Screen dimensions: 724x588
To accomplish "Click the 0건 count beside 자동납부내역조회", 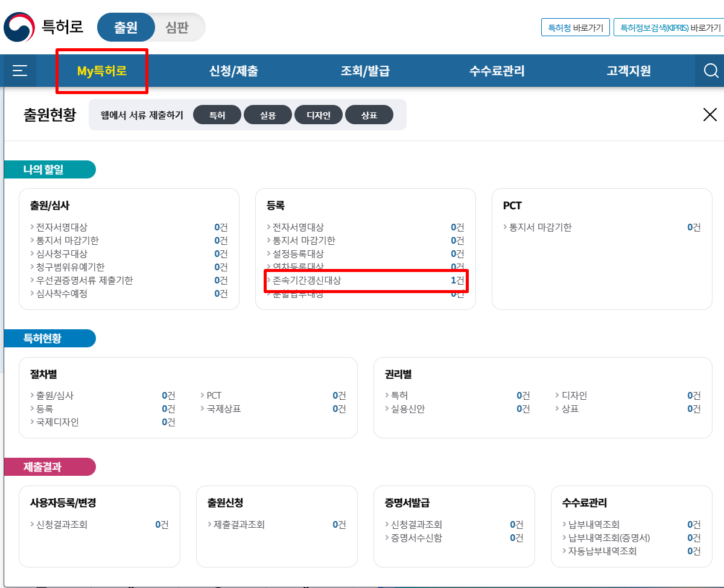I will [694, 551].
